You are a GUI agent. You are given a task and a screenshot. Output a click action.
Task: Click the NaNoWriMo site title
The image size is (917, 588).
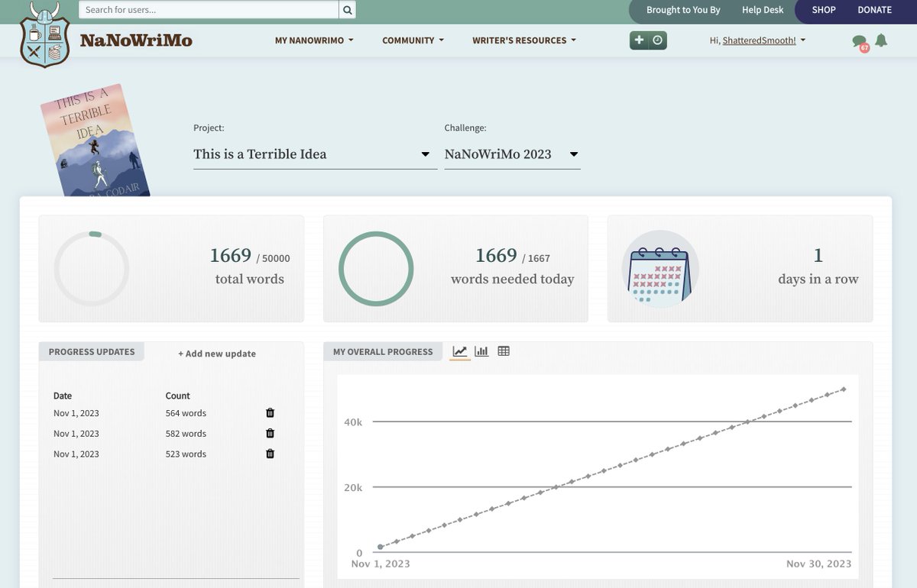click(136, 40)
